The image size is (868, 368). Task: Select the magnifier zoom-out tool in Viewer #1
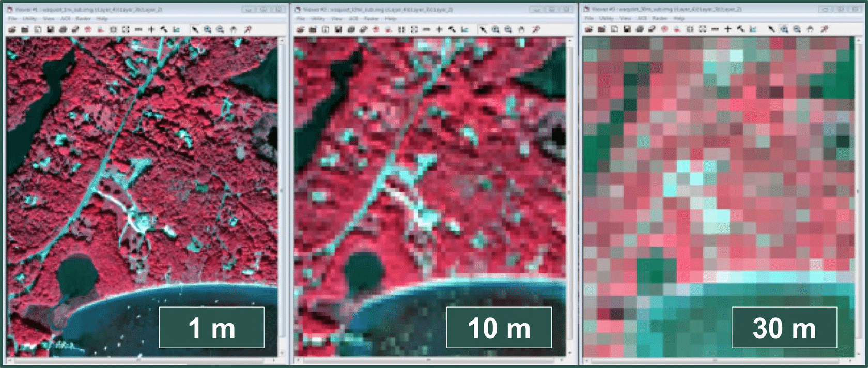point(220,29)
